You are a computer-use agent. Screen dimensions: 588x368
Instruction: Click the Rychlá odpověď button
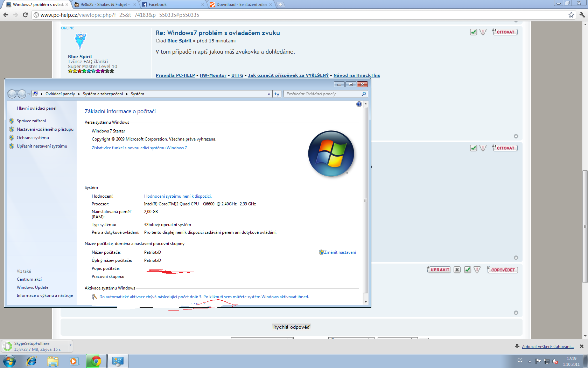click(292, 327)
